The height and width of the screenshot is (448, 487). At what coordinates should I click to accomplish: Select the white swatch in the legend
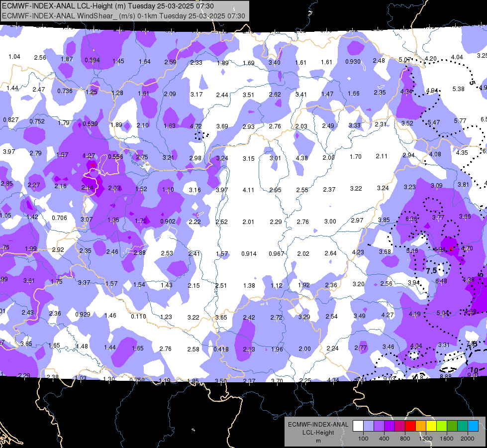click(358, 426)
